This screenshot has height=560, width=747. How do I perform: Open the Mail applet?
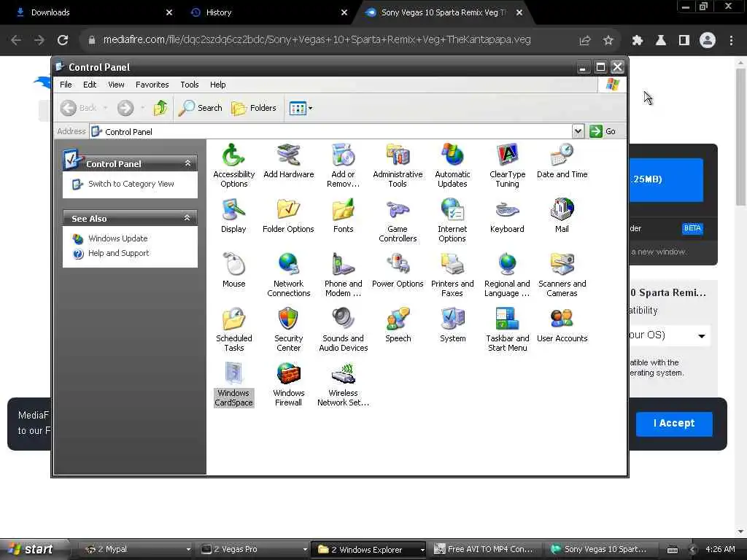(x=562, y=216)
